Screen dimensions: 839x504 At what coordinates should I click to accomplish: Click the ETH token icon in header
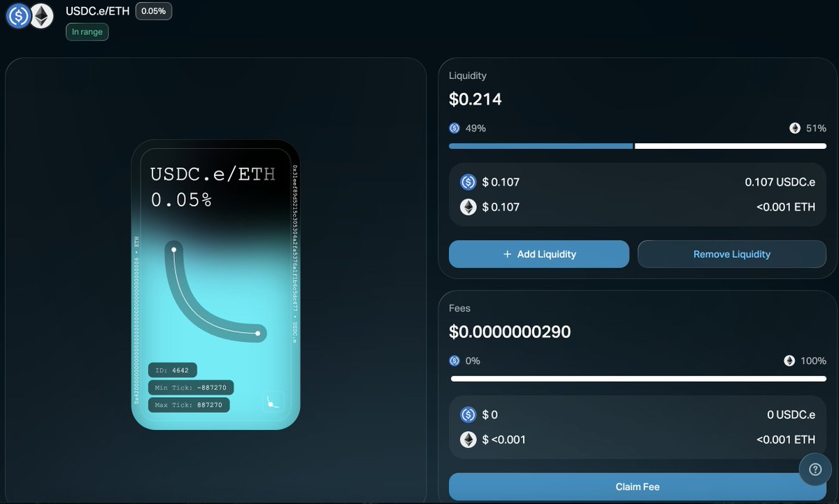pos(42,16)
